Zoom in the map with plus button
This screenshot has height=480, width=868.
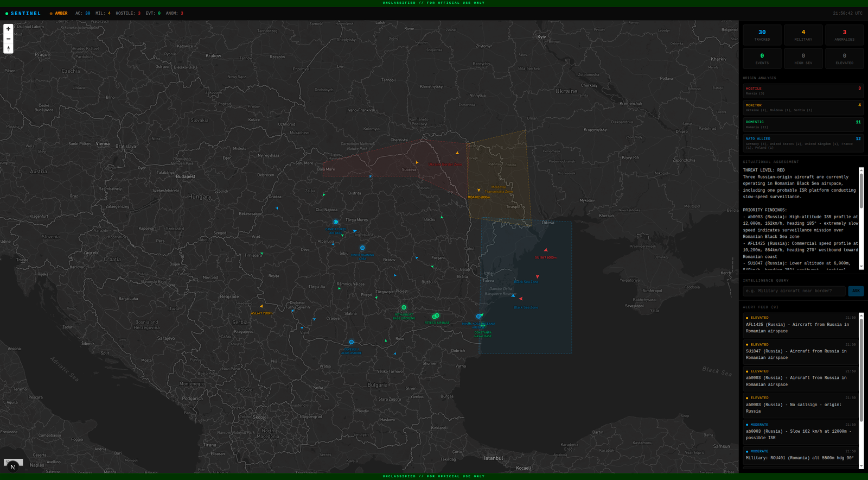8,29
